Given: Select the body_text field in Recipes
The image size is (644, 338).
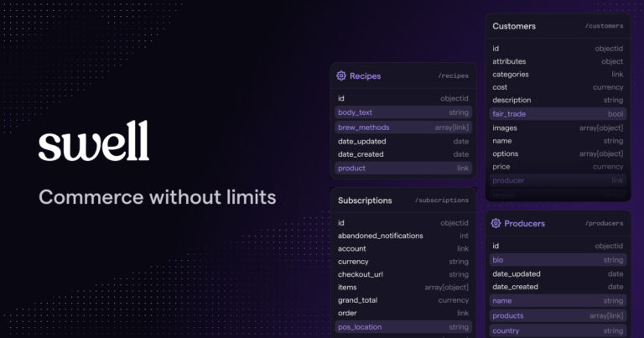Looking at the screenshot, I should click(x=402, y=112).
